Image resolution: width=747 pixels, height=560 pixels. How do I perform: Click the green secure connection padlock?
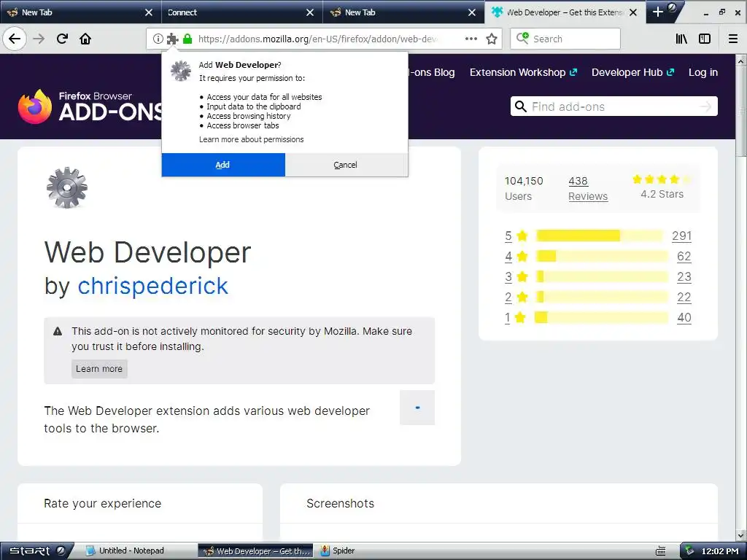187,39
